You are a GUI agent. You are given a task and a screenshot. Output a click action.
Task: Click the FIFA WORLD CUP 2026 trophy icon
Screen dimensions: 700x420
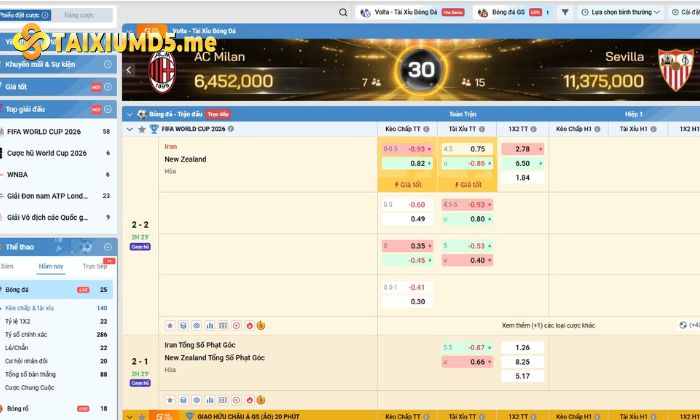click(154, 129)
